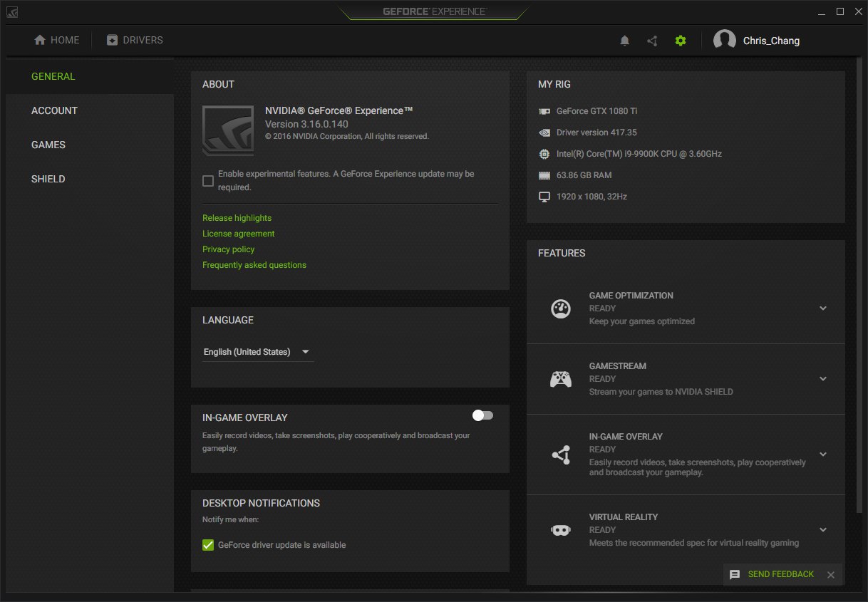Click the Virtual Reality headset icon

click(561, 530)
